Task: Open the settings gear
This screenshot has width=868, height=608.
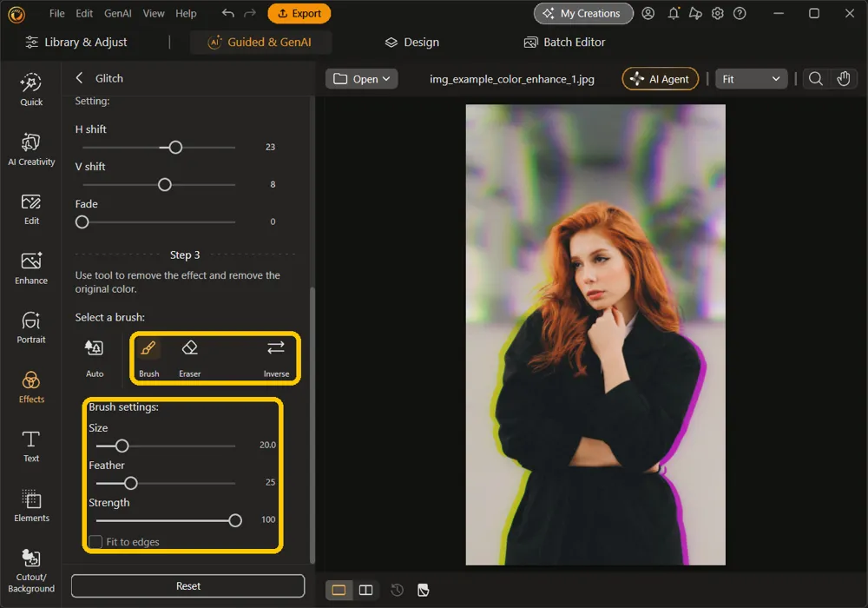Action: pyautogui.click(x=718, y=13)
